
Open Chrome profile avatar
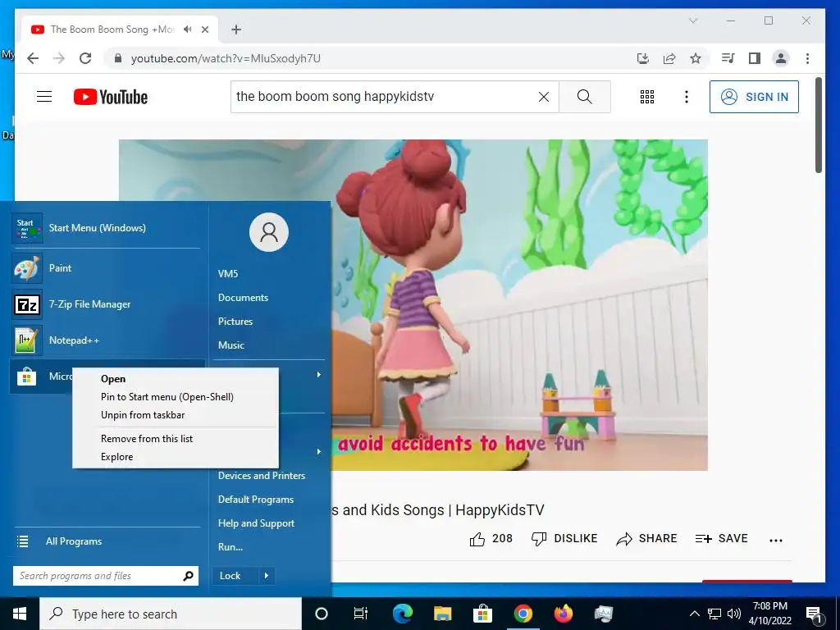(x=781, y=58)
